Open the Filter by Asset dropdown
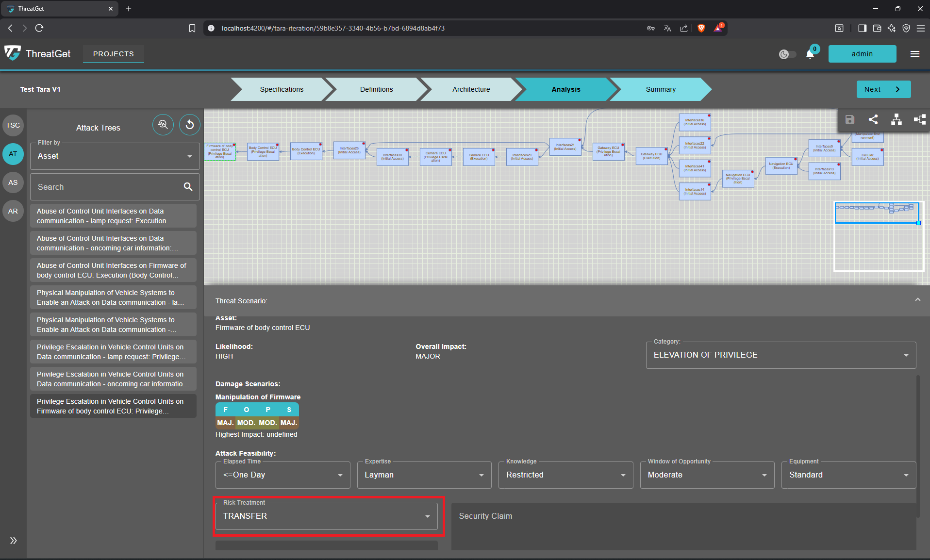 115,156
